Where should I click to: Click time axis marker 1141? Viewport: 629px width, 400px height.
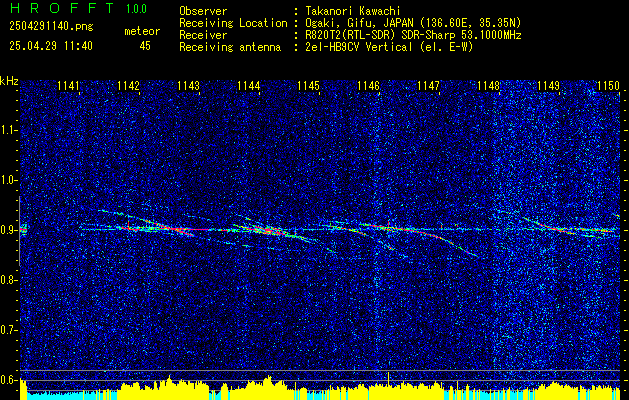tap(69, 86)
